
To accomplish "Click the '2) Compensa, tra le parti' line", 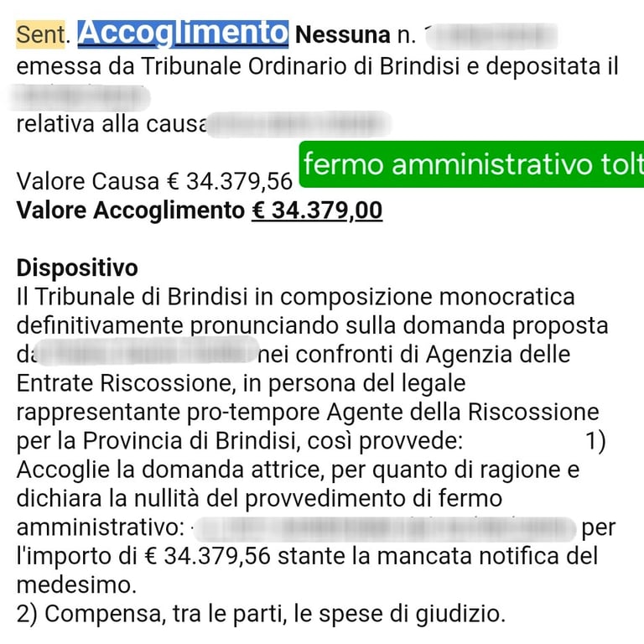I will 260,614.
